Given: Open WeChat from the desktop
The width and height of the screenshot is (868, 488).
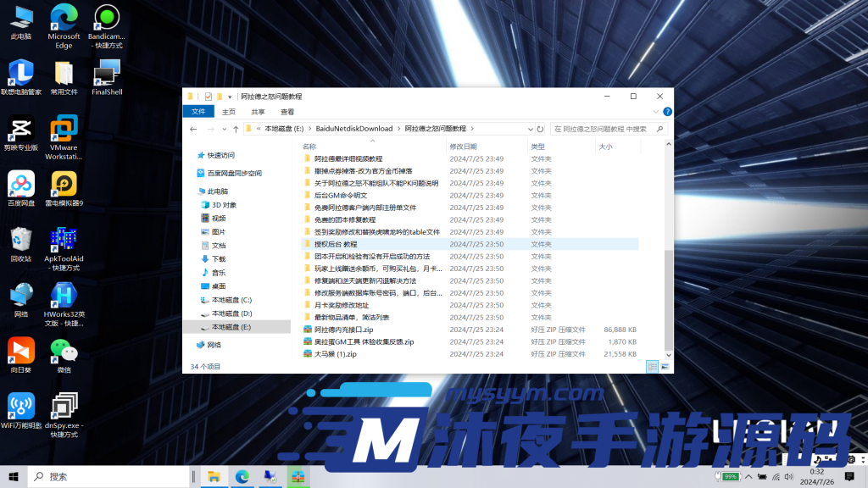Looking at the screenshot, I should tap(64, 350).
